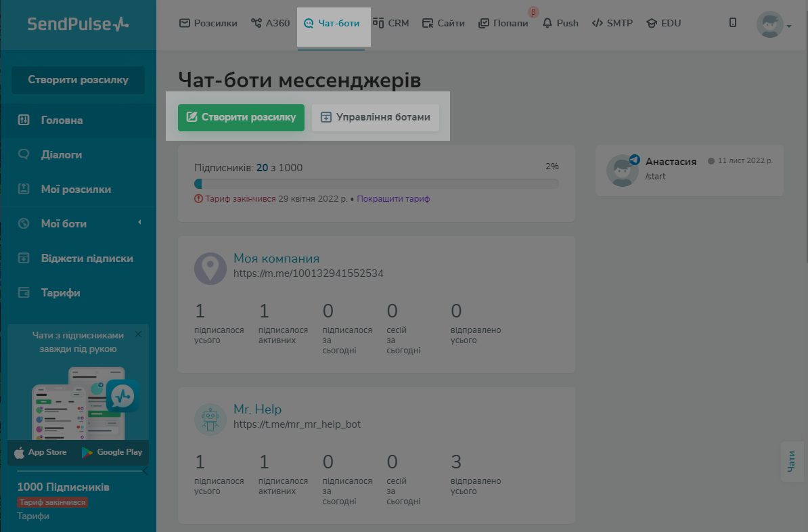Click the expired tariff warning icon
The height and width of the screenshot is (532, 808).
click(198, 198)
